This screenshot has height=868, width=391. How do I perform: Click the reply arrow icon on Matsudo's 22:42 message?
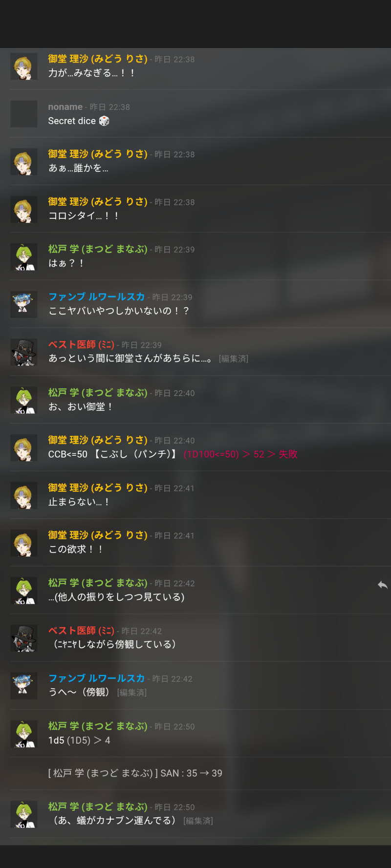(x=383, y=585)
